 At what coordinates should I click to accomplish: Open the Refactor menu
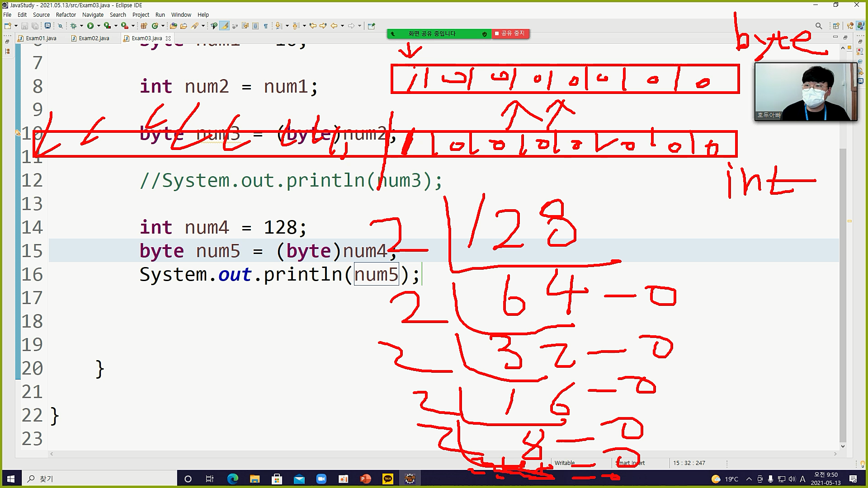pyautogui.click(x=66, y=14)
